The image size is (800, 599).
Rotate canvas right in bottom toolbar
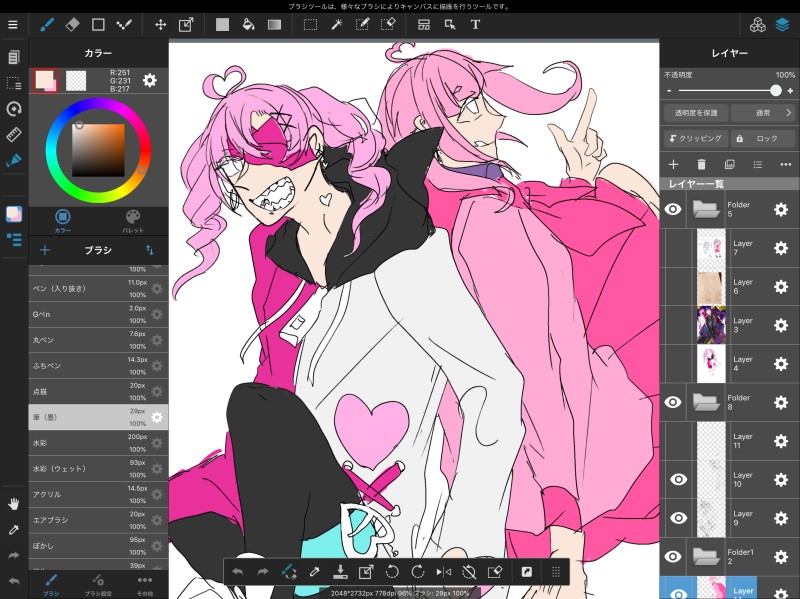point(417,571)
